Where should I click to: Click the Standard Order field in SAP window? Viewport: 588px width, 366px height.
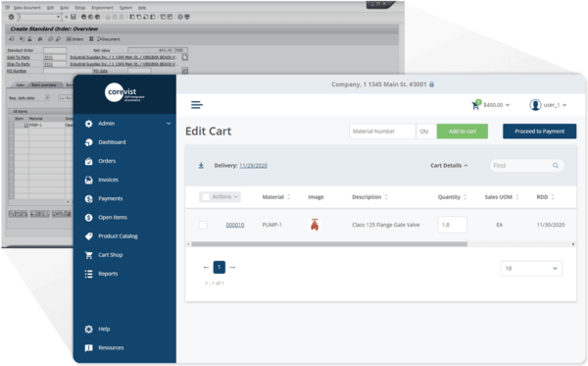55,50
